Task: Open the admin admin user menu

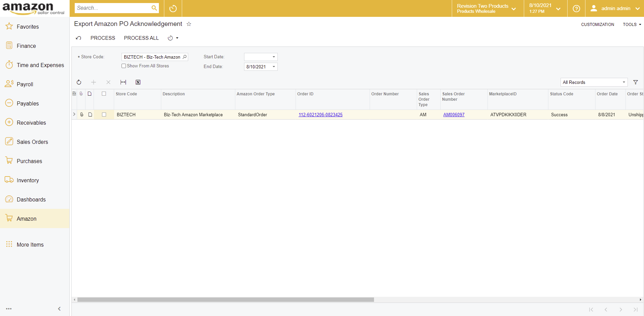Action: [615, 8]
